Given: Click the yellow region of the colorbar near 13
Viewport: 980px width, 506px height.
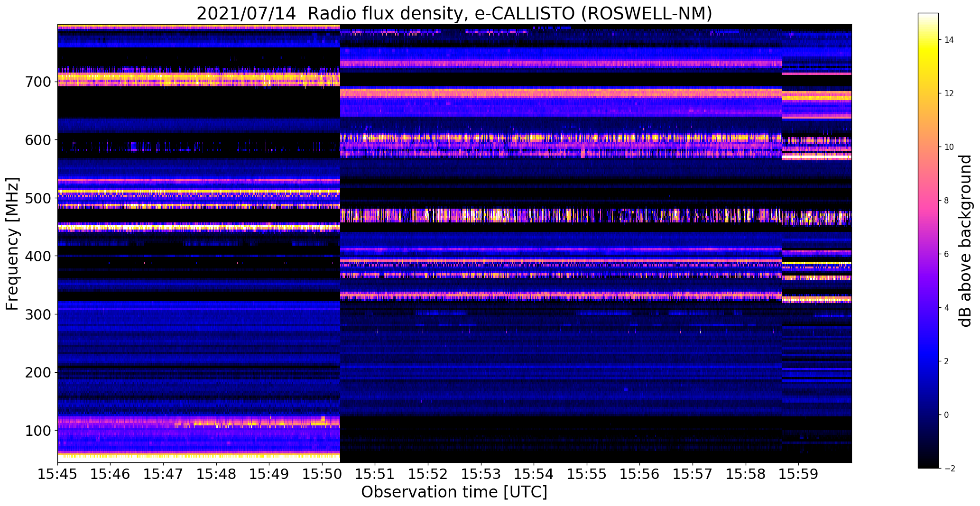Looking at the screenshot, I should click(928, 66).
